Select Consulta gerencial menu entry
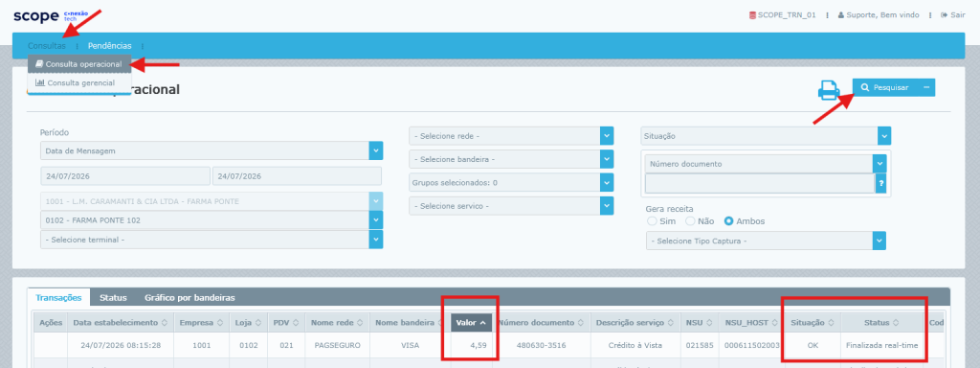The height and width of the screenshot is (368, 980). point(79,82)
